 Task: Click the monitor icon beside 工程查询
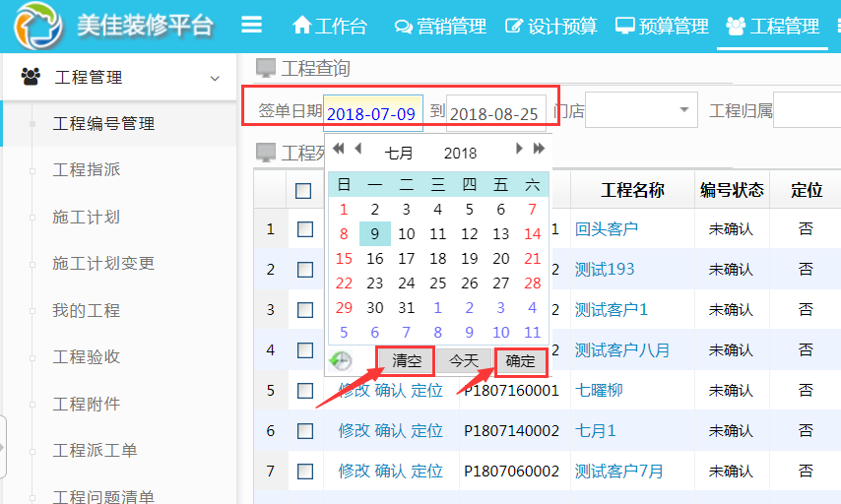tap(265, 68)
